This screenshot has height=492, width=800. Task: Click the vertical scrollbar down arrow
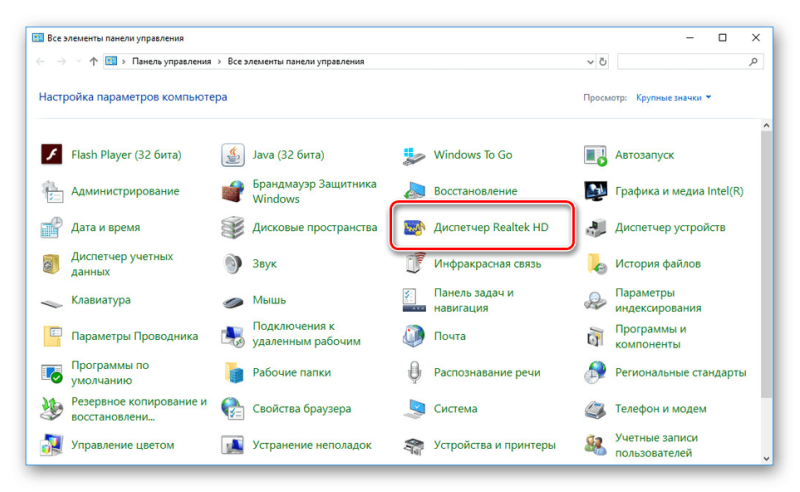[766, 458]
